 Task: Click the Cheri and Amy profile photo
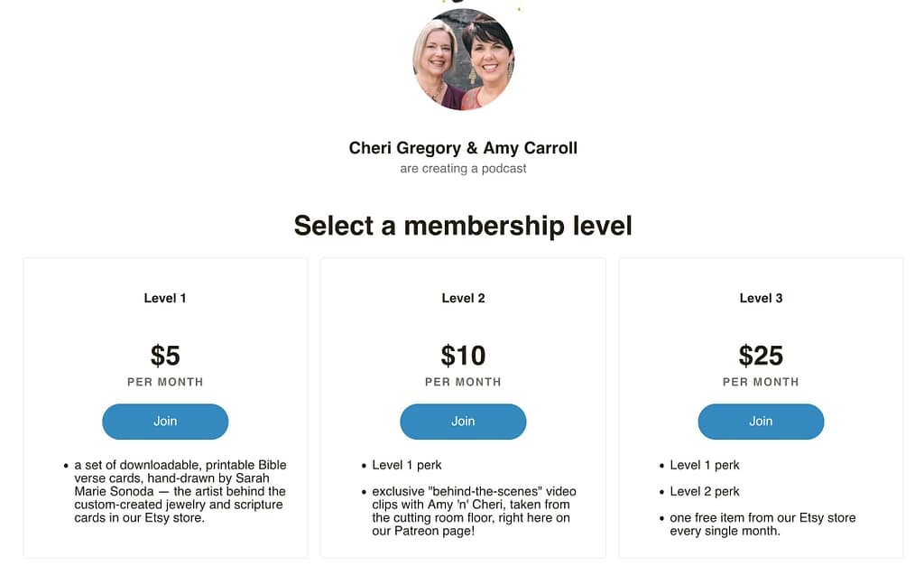463,59
